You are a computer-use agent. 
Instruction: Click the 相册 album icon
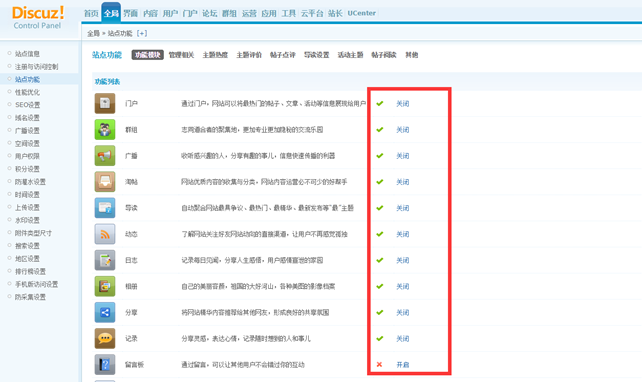(x=105, y=286)
